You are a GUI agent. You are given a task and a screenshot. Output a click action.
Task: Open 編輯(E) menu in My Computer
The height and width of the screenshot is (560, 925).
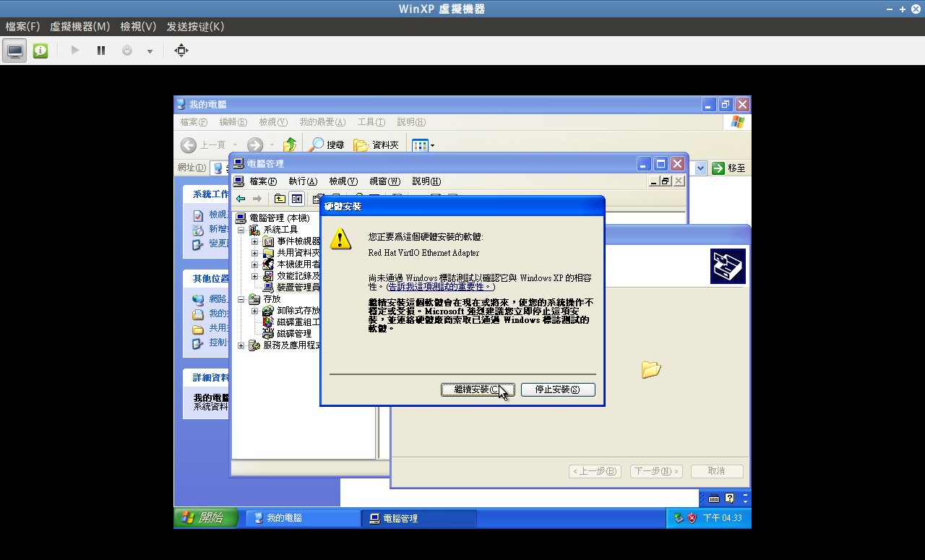coord(233,122)
